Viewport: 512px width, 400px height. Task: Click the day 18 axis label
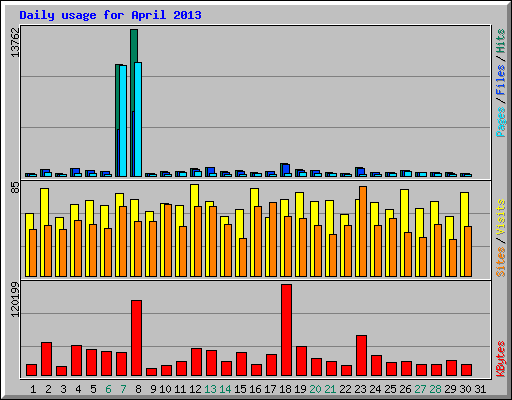coord(285,389)
